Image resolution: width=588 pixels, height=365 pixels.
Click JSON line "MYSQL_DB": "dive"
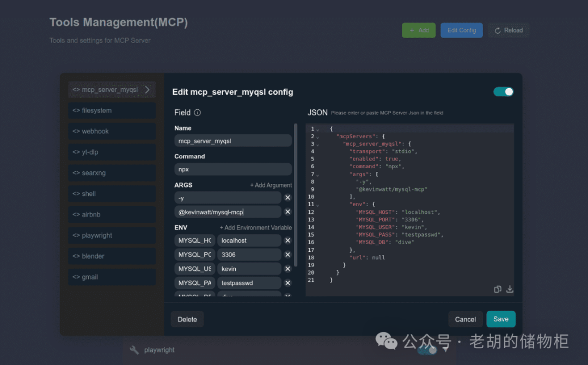tap(385, 242)
